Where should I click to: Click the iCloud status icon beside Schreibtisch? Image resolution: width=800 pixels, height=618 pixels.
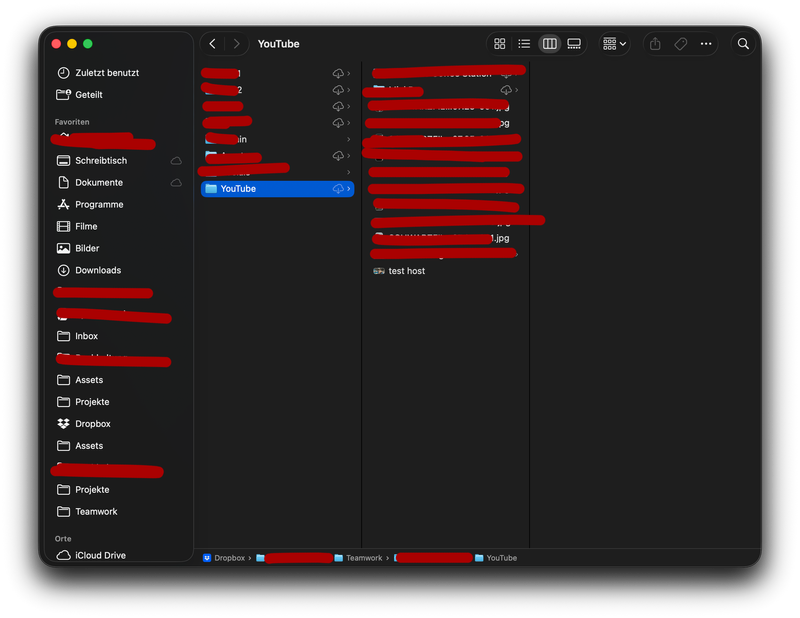coord(176,161)
